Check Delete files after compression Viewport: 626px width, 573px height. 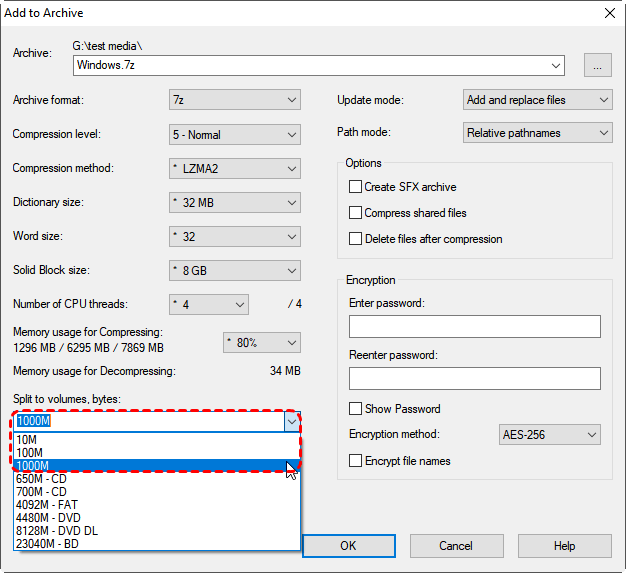point(355,239)
